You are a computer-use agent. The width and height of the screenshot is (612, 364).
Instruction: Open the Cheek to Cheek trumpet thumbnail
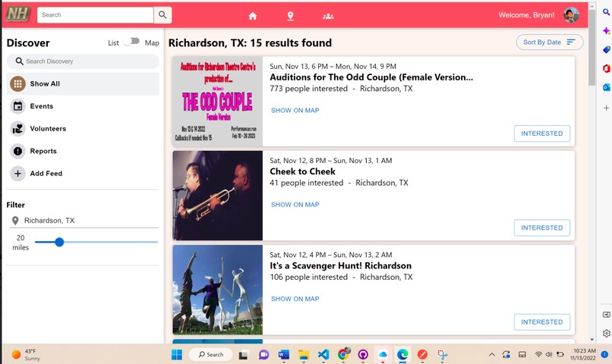click(x=218, y=196)
